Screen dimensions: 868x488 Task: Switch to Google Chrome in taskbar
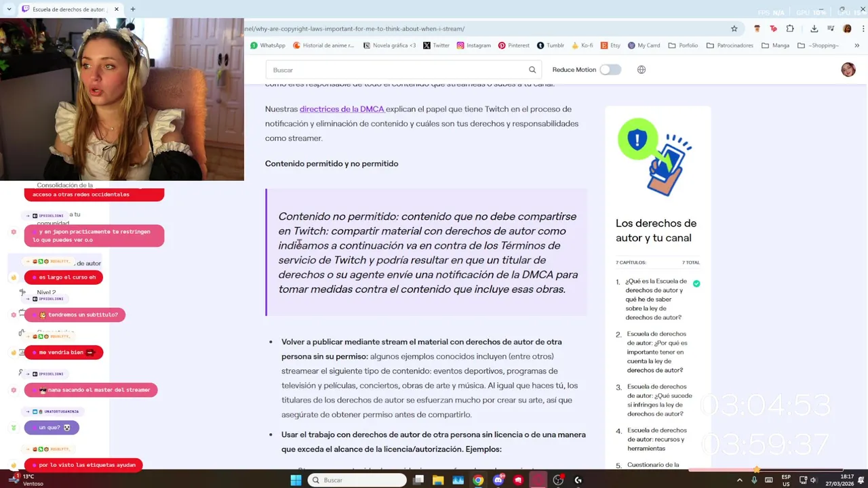[478, 480]
